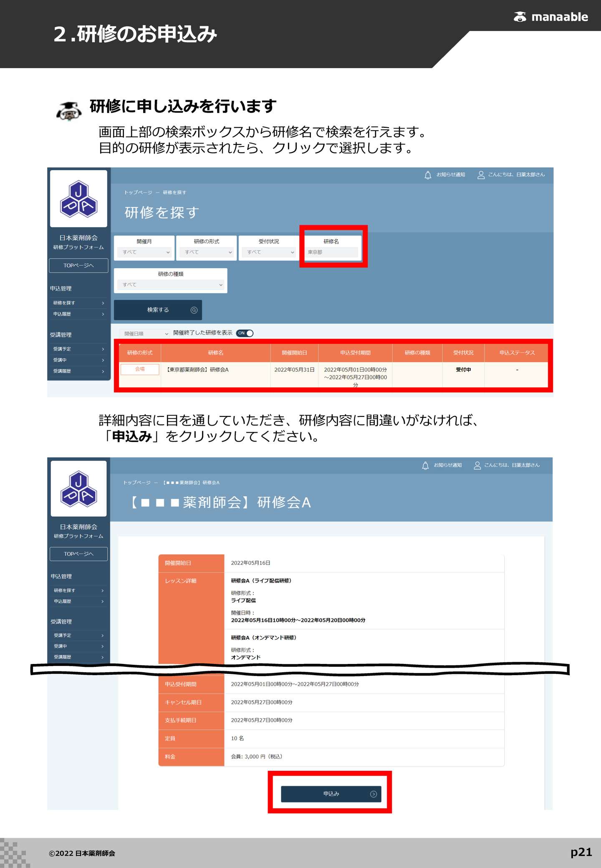Click the 申込み button

click(331, 794)
